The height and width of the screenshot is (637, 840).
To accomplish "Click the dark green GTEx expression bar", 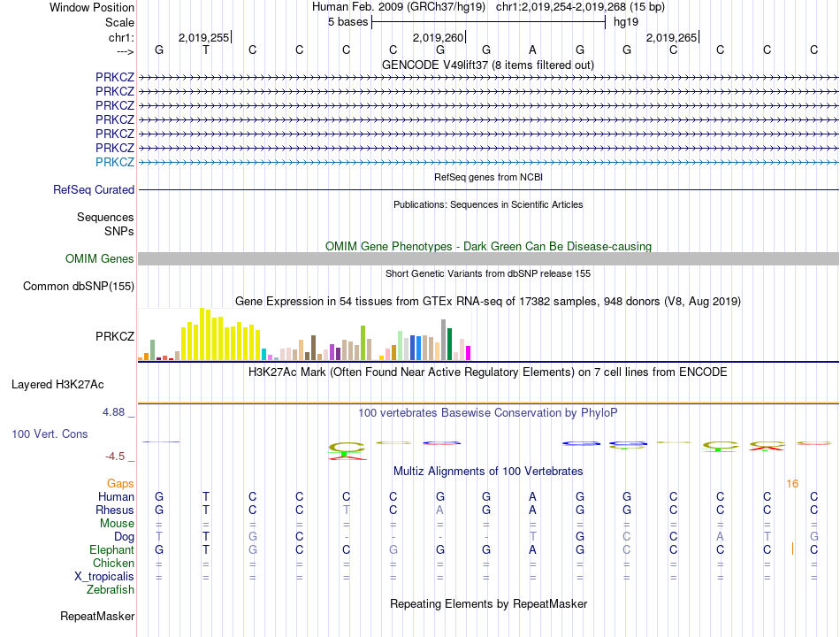I will (x=449, y=344).
